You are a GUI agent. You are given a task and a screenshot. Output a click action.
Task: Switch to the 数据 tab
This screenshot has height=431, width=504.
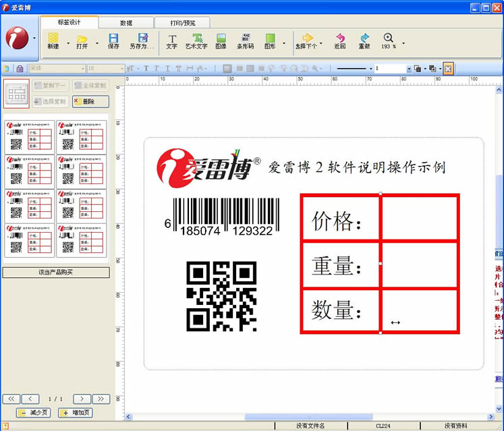coord(126,23)
